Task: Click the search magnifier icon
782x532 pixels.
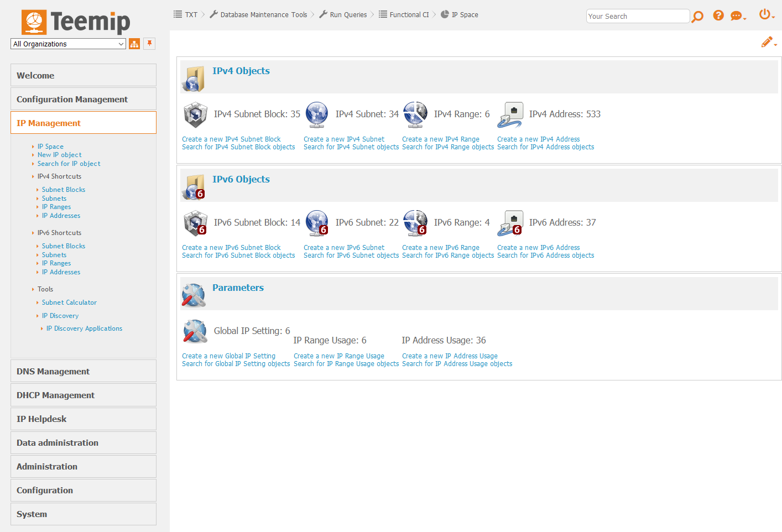Action: (x=697, y=17)
